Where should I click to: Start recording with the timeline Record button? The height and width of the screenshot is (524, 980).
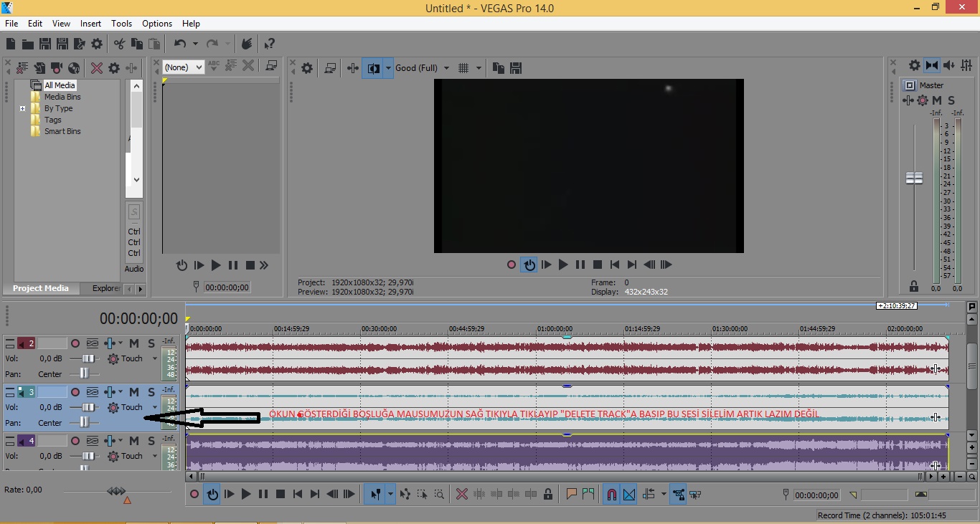(194, 494)
